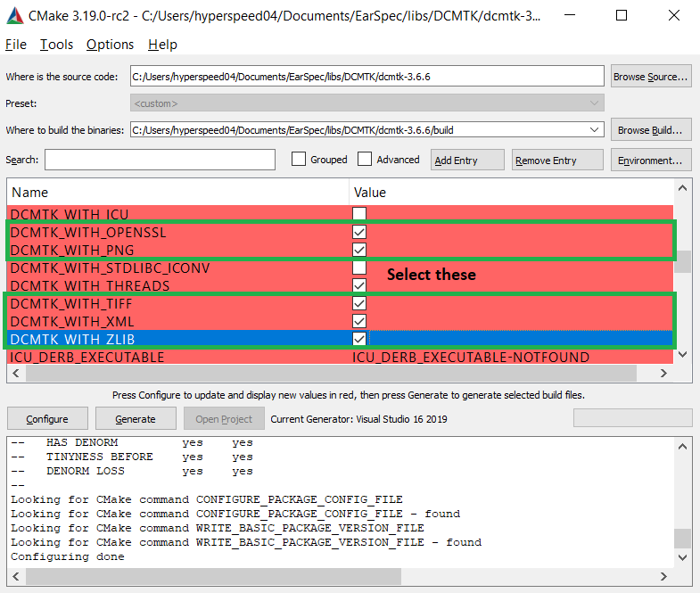Click the Browse Build button
700x593 pixels.
click(x=651, y=130)
